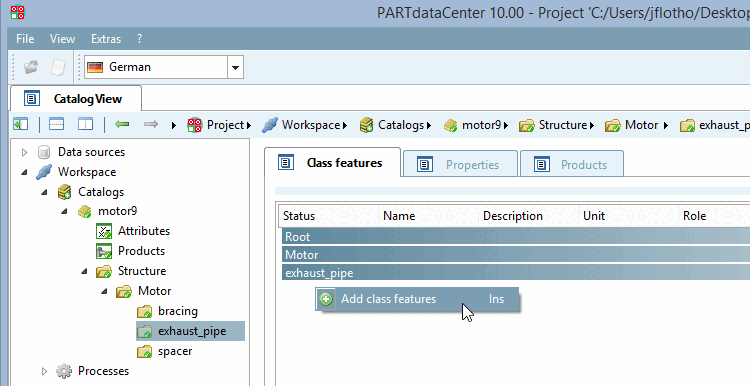Viewport: 750px width, 386px height.
Task: Open the Workspace breadcrumb arrow menu
Action: click(344, 126)
